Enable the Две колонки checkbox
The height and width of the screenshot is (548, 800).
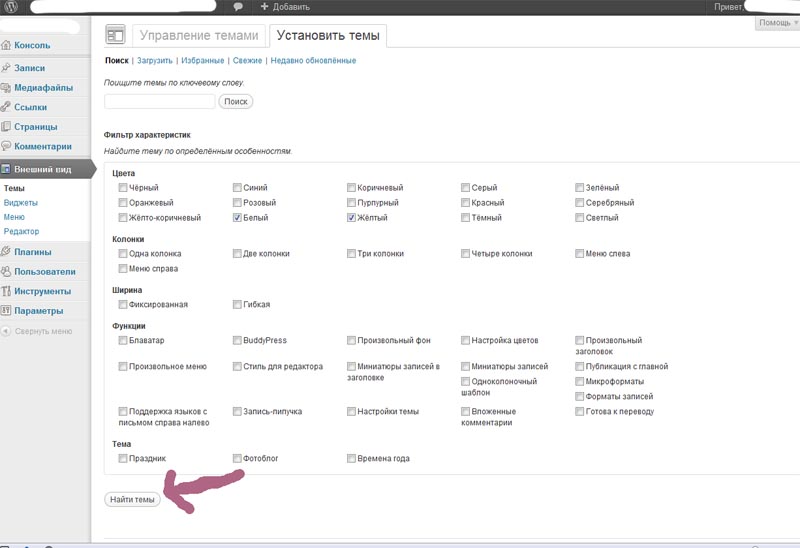[237, 254]
